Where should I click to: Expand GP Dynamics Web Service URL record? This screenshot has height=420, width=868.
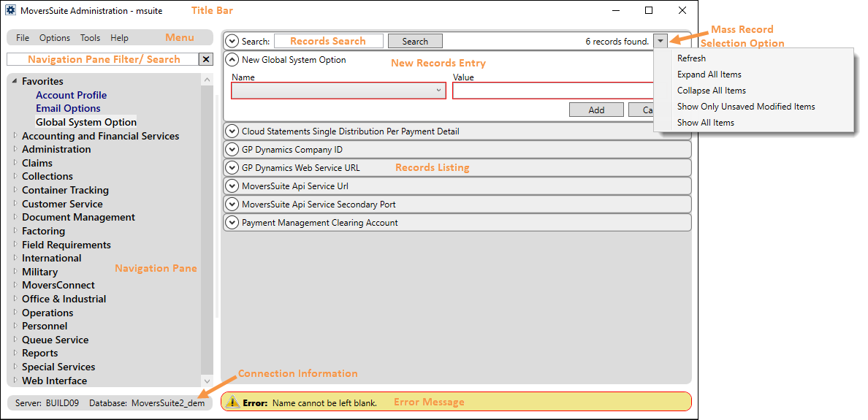[232, 168]
